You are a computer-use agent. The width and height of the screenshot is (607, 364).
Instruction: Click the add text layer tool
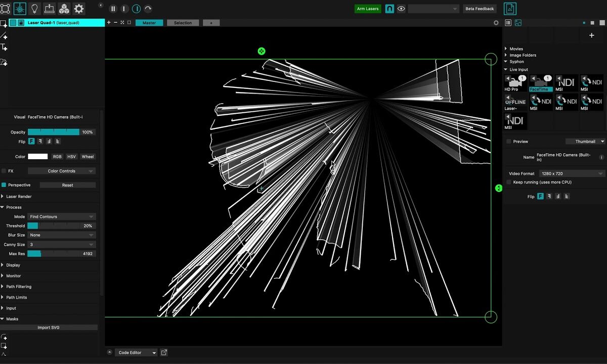(x=4, y=47)
